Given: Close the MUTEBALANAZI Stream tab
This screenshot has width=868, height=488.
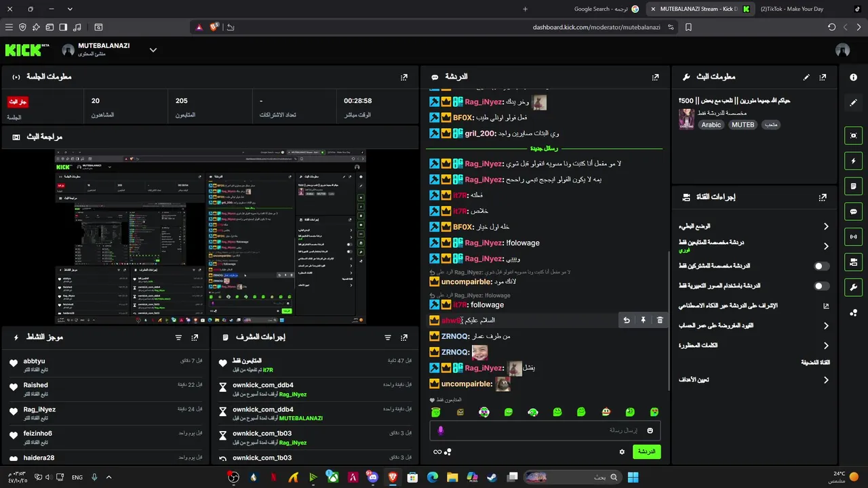Looking at the screenshot, I should pyautogui.click(x=653, y=9).
